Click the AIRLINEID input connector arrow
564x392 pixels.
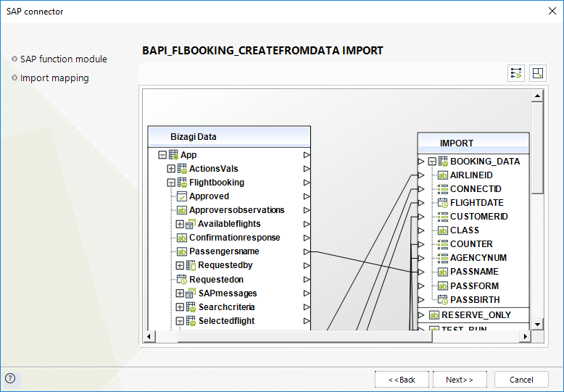pos(421,175)
